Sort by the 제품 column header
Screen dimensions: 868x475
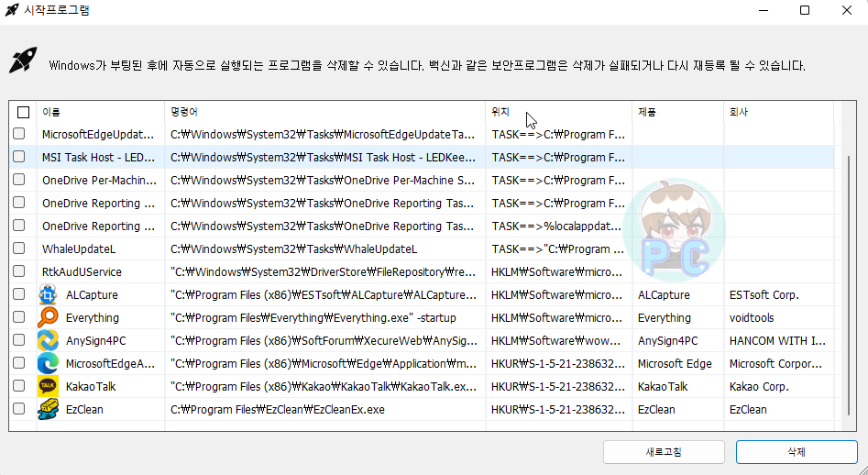[x=677, y=113]
